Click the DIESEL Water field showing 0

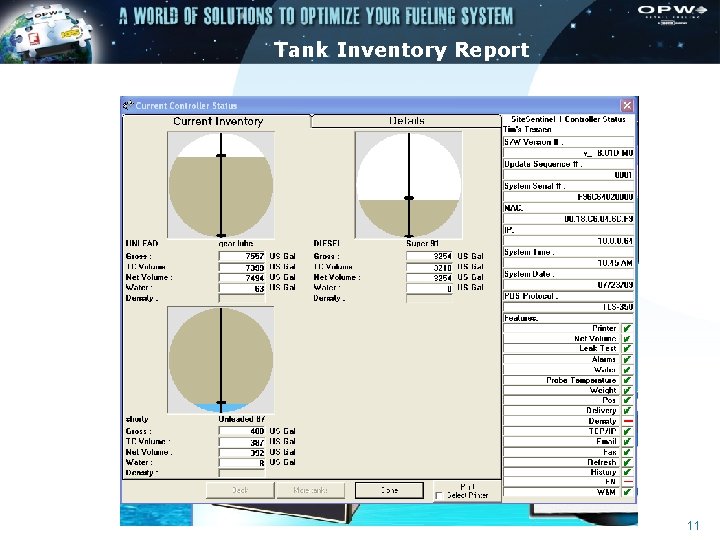pos(429,288)
